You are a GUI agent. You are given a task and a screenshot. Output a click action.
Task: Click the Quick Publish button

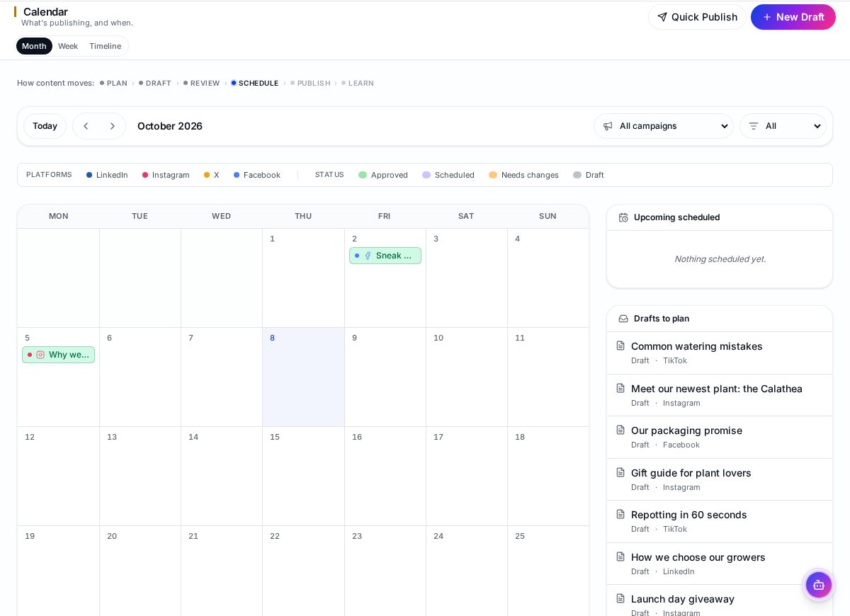pos(697,17)
